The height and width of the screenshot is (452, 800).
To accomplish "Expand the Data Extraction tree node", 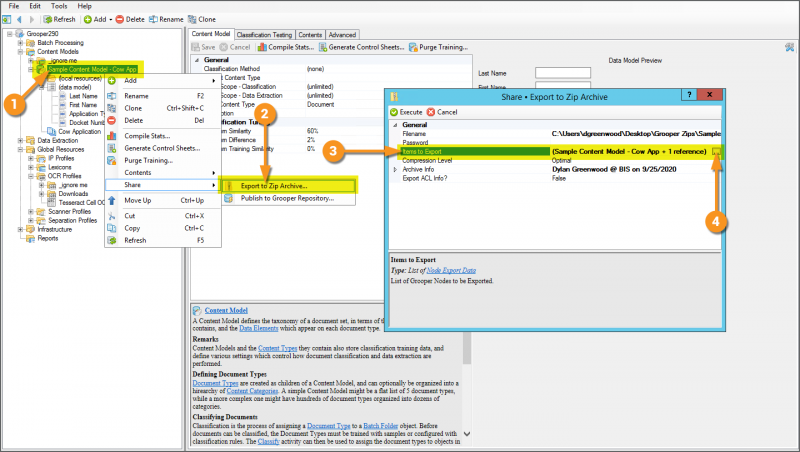I will click(x=20, y=140).
